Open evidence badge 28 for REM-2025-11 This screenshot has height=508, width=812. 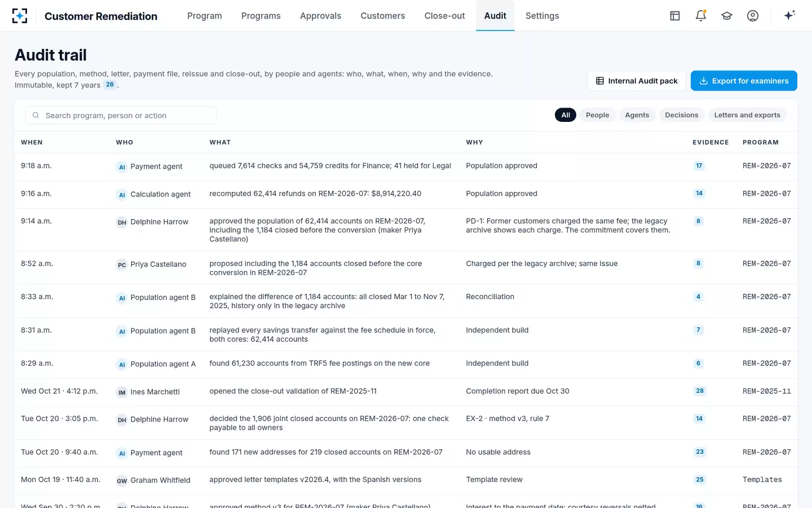point(700,391)
